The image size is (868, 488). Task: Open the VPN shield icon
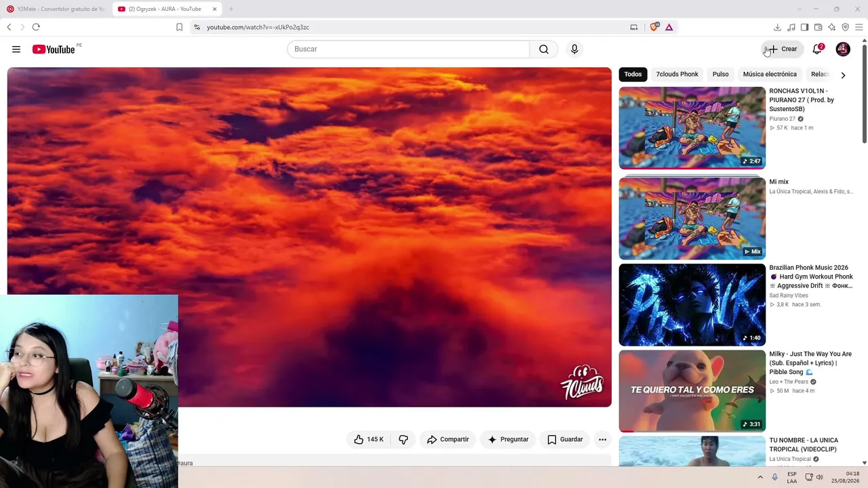point(845,27)
